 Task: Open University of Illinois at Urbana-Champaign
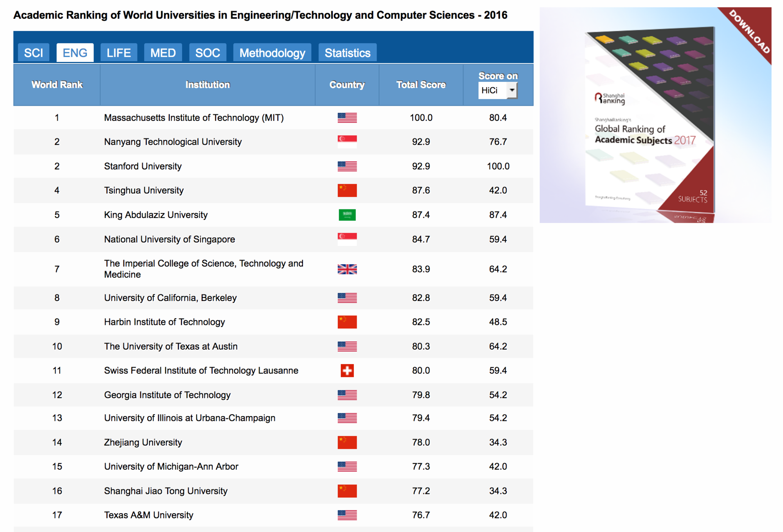click(x=189, y=418)
